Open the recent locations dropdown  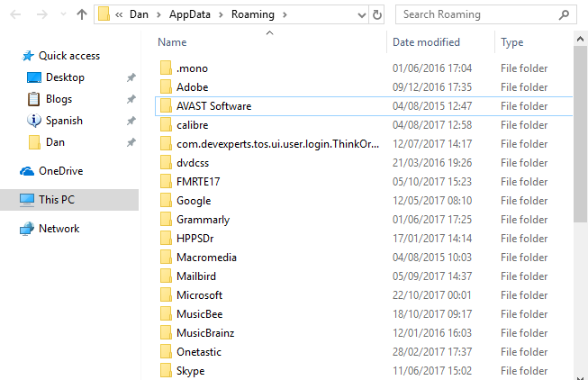pos(61,15)
